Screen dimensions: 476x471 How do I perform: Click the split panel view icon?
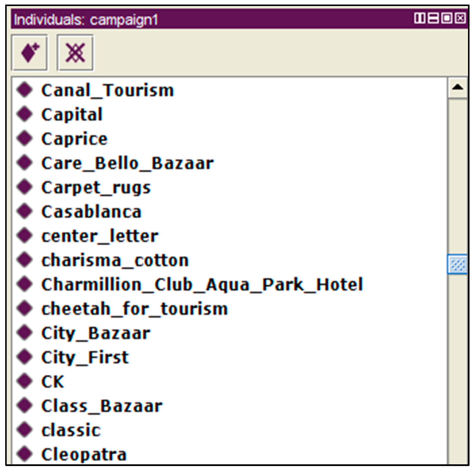(x=420, y=18)
